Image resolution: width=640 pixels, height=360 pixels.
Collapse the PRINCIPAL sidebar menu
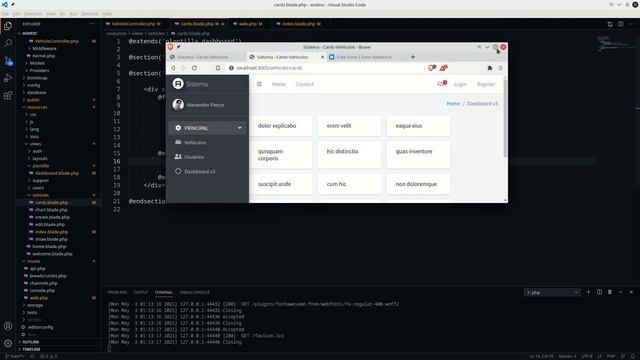point(207,128)
